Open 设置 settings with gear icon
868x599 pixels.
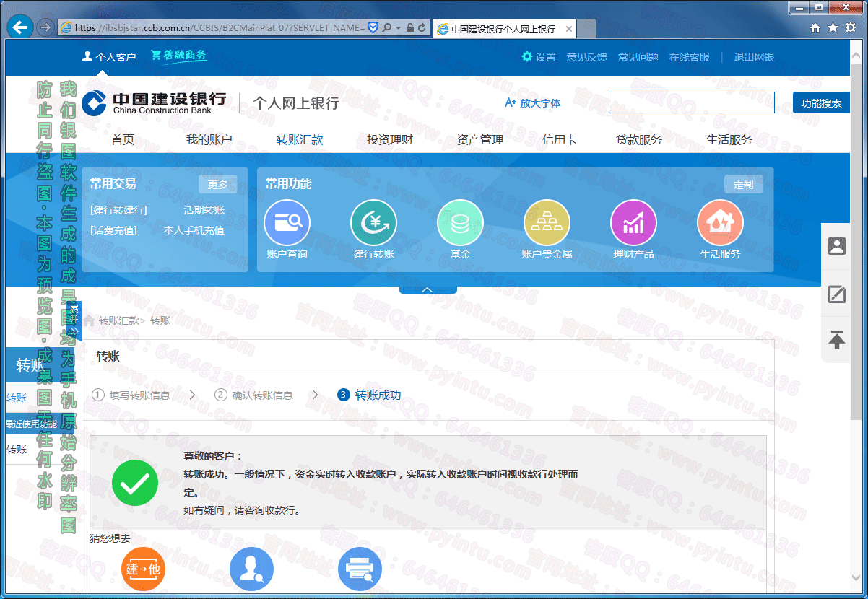pos(539,57)
